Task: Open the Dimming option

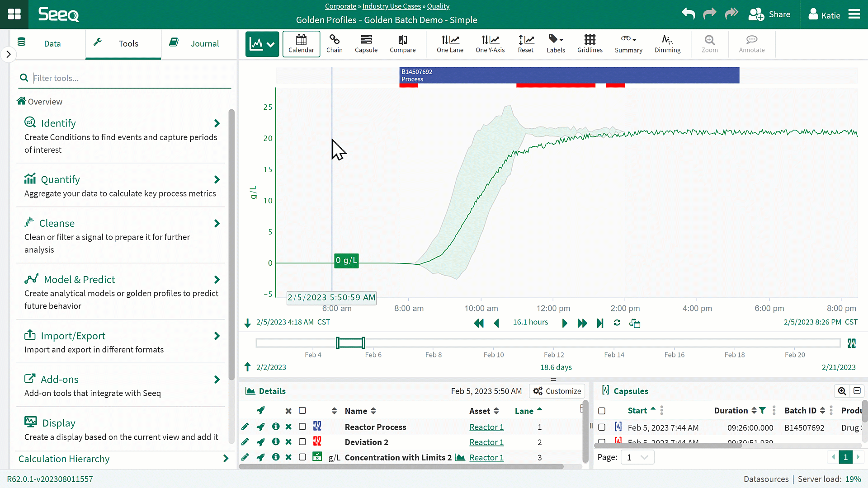Action: click(x=668, y=44)
